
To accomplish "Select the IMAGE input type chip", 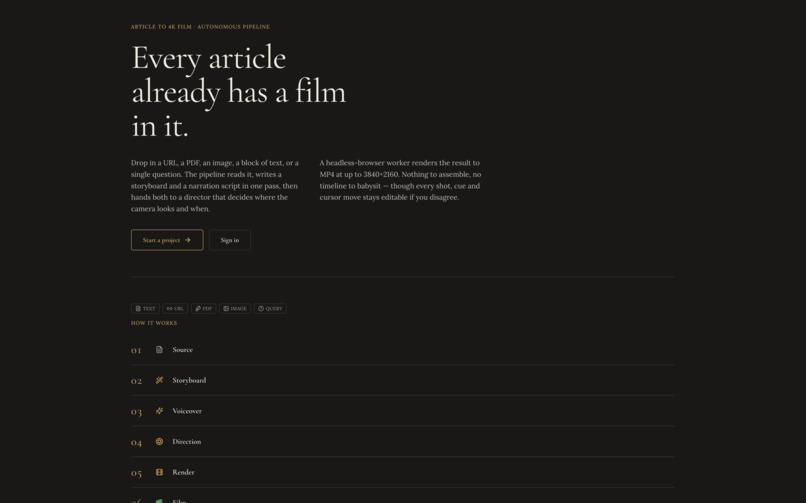I will (x=235, y=308).
